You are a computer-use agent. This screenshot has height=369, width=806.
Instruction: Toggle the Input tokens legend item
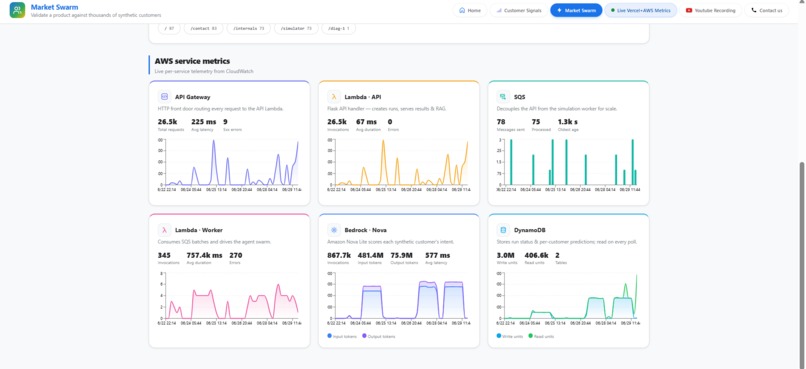point(341,336)
